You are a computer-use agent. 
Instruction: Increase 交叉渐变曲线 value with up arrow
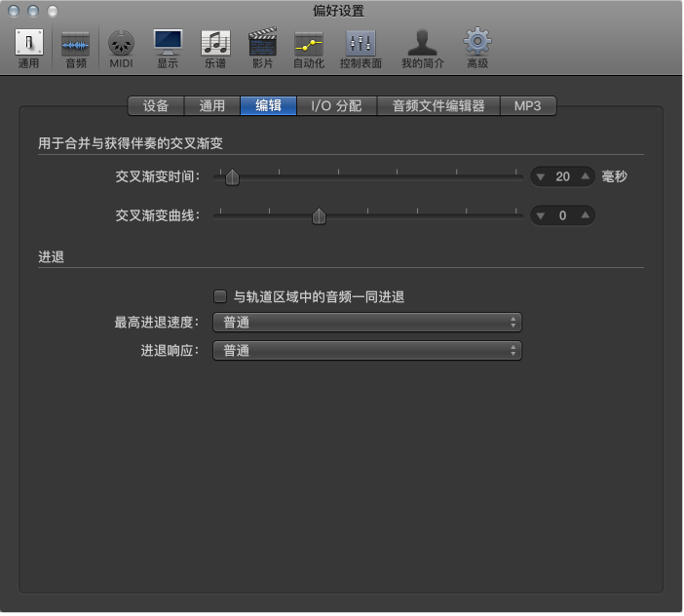pos(586,215)
